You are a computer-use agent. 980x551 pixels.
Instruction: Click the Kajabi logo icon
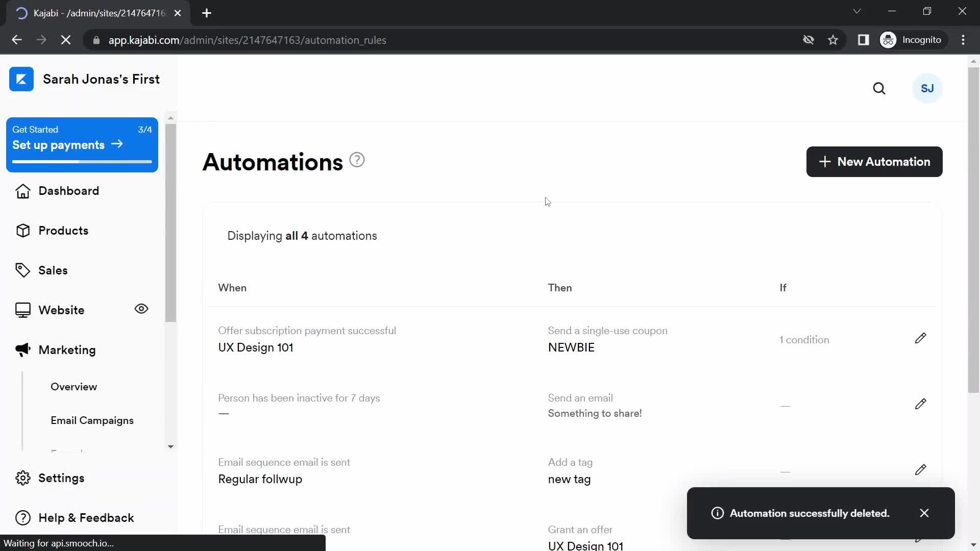21,79
